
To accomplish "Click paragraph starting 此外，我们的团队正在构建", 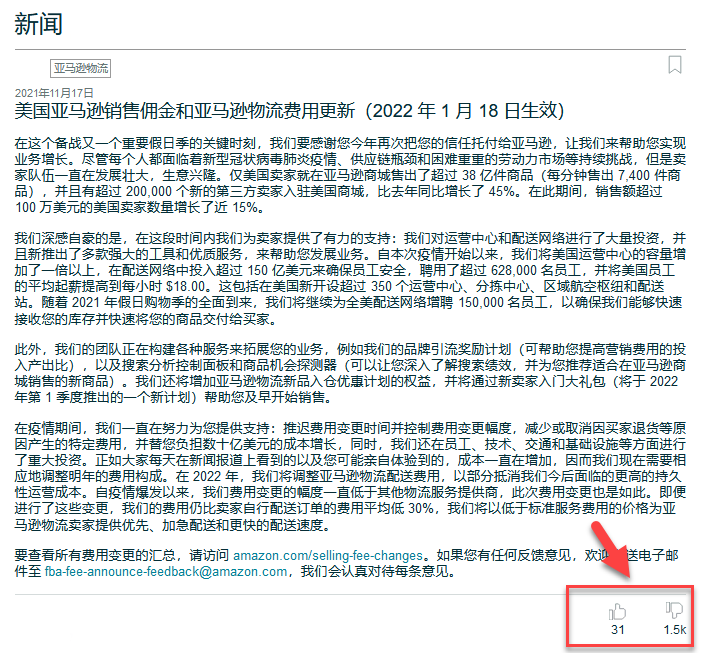I will 350,373.
